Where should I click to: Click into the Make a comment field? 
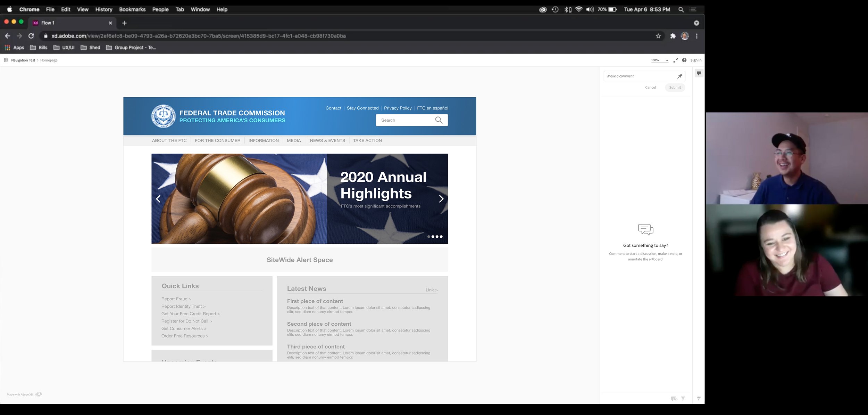pyautogui.click(x=639, y=76)
